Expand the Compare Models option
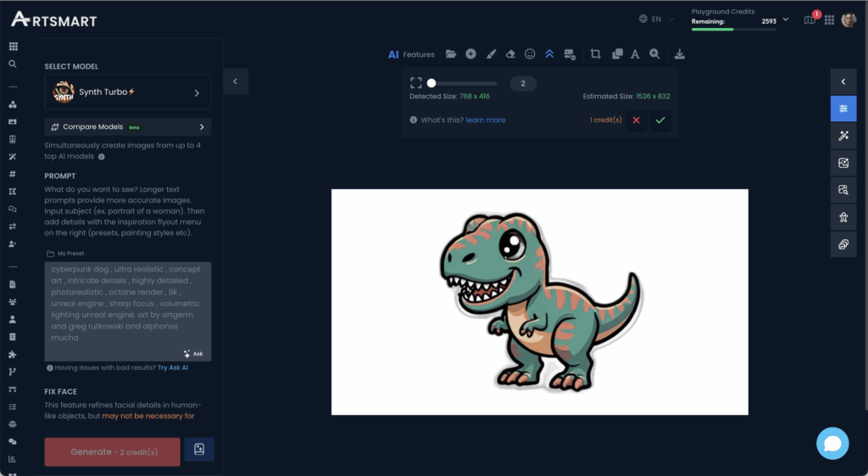 [x=127, y=127]
